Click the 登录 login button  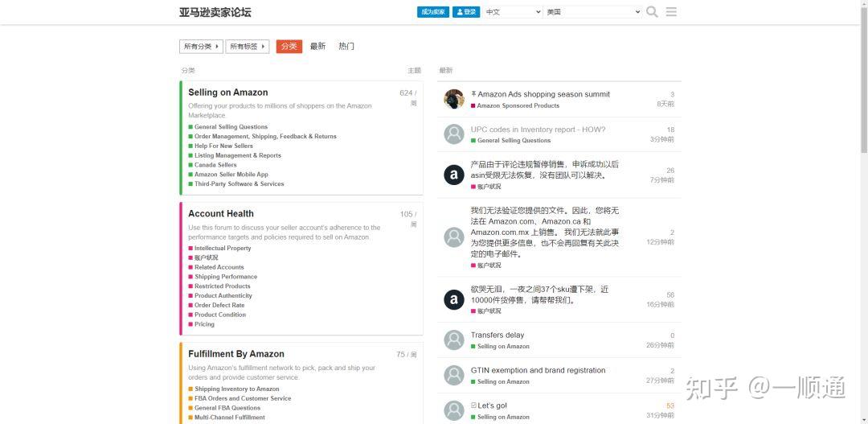point(466,11)
